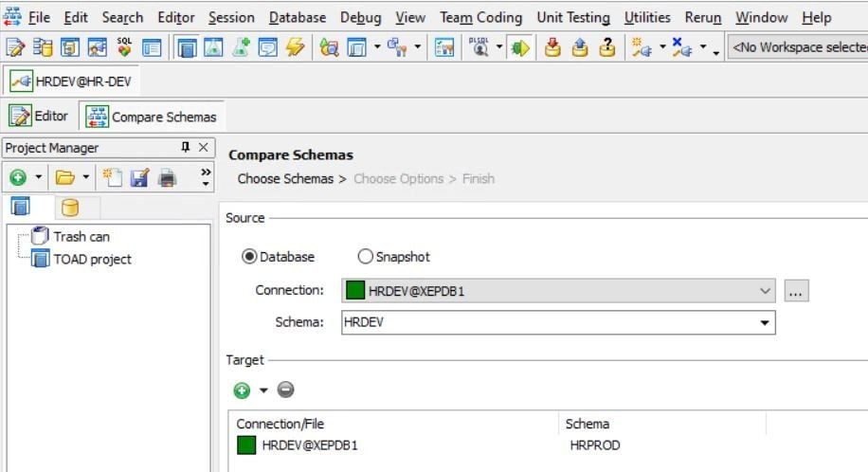Click the lightning bolt toolbar icon
868x472 pixels.
295,47
